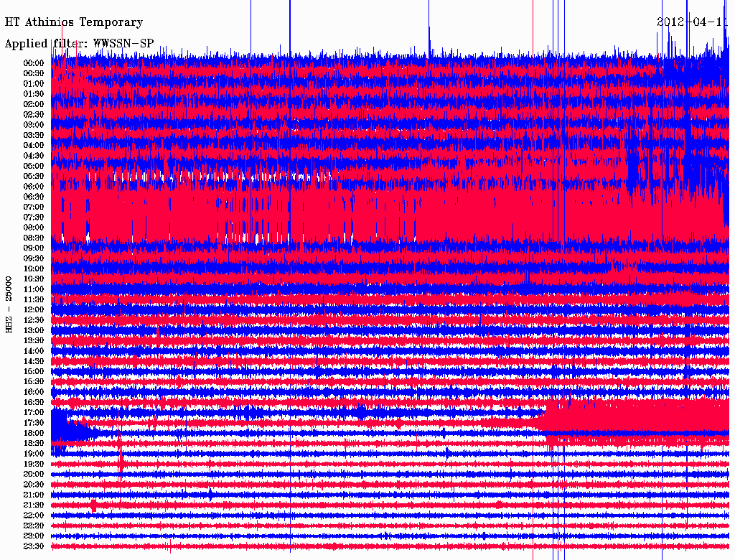Select the 18:00 time label
The width and height of the screenshot is (735, 560).
(x=34, y=433)
